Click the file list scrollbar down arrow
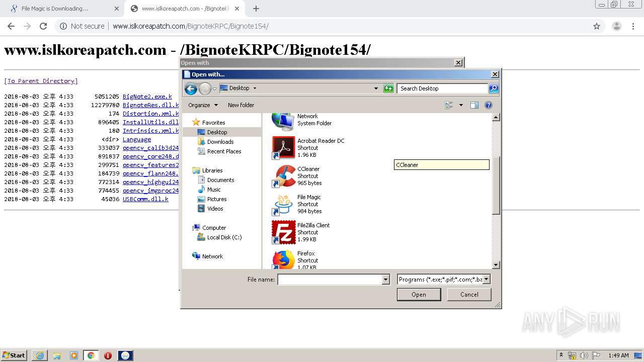 coord(496,265)
